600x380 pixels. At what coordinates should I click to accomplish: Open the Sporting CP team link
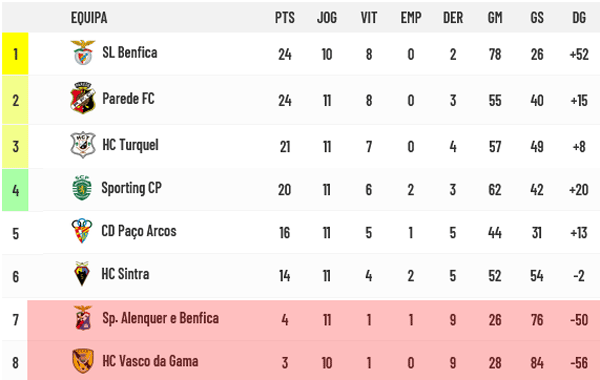click(131, 188)
